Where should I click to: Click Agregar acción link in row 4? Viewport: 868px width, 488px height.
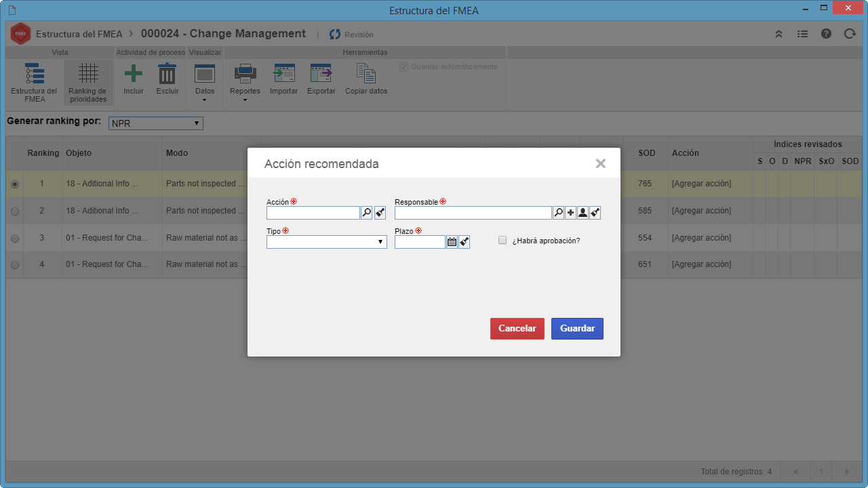pos(701,264)
